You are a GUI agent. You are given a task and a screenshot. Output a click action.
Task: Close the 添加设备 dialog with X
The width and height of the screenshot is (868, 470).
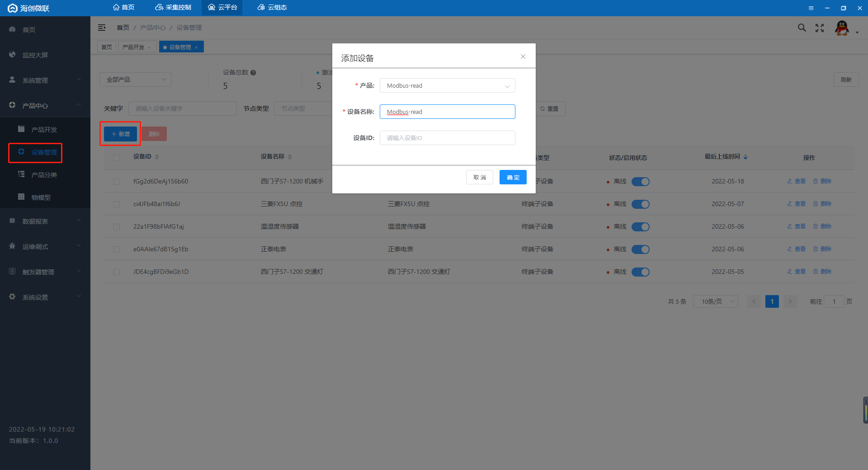pos(523,56)
